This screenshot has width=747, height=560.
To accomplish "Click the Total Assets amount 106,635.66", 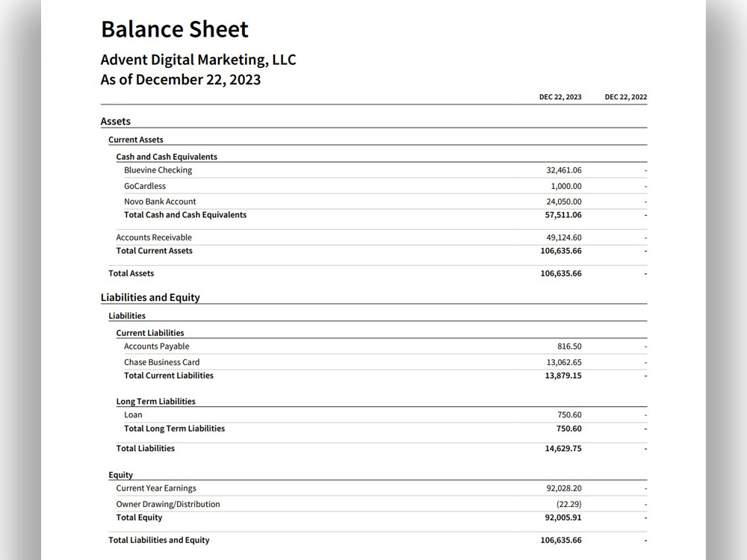I will coord(561,273).
